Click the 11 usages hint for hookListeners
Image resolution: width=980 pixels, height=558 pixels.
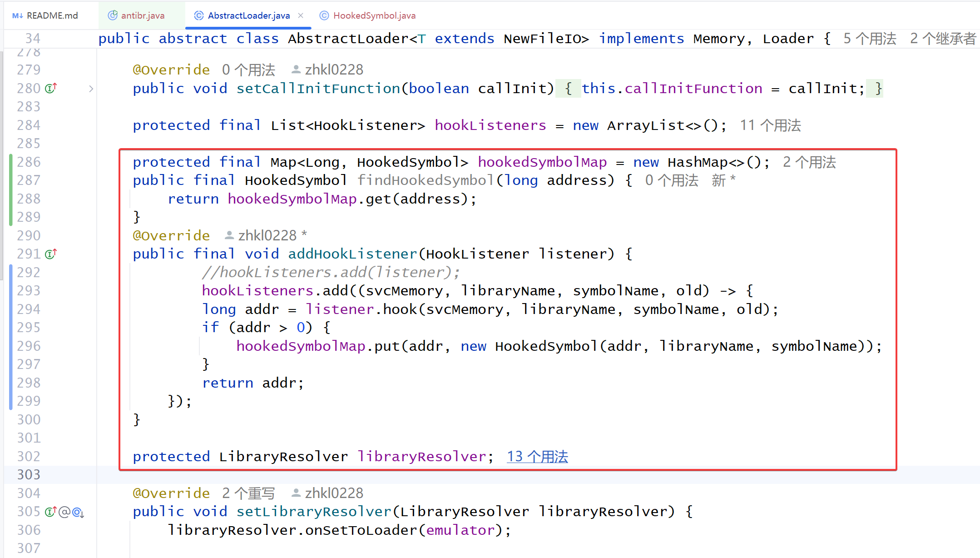click(x=770, y=125)
